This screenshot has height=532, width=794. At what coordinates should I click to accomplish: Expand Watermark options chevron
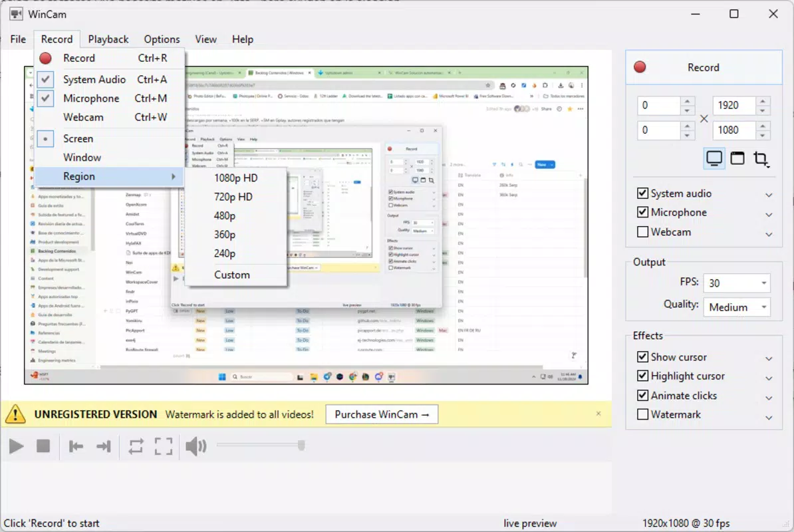pyautogui.click(x=769, y=418)
